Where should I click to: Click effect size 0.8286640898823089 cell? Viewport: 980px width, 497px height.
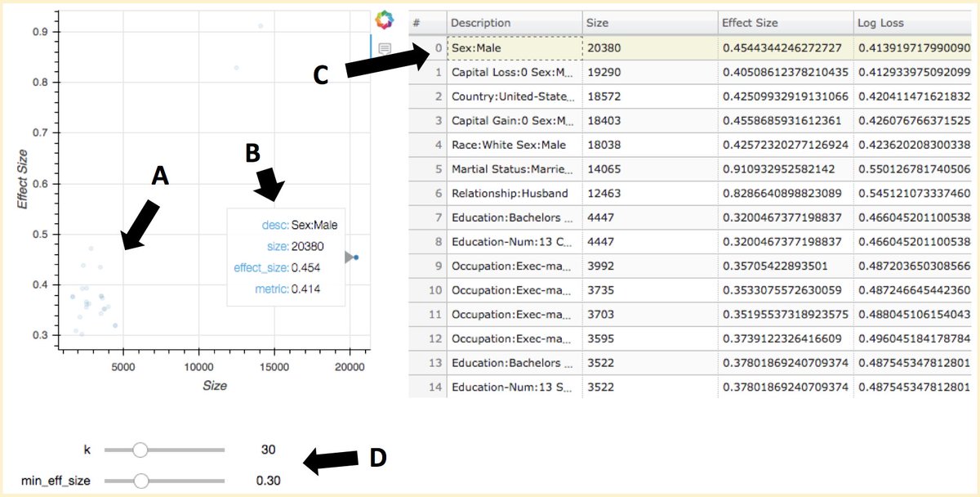(784, 194)
